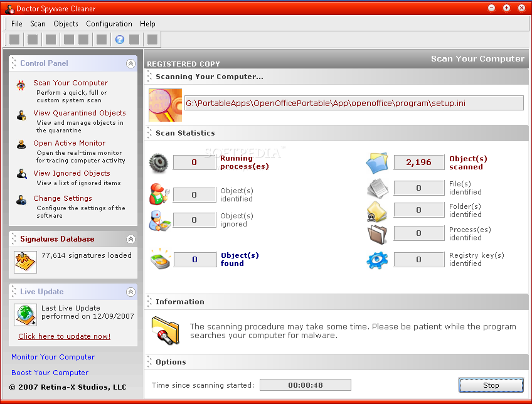Click 'Last Live Update performed on 12/09/2007' text

pyautogui.click(x=88, y=312)
